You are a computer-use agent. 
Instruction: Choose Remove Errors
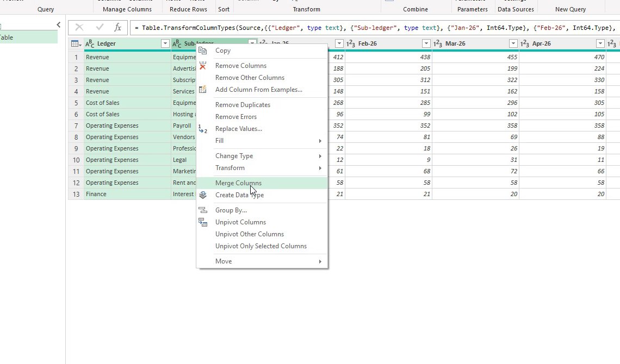262,117
